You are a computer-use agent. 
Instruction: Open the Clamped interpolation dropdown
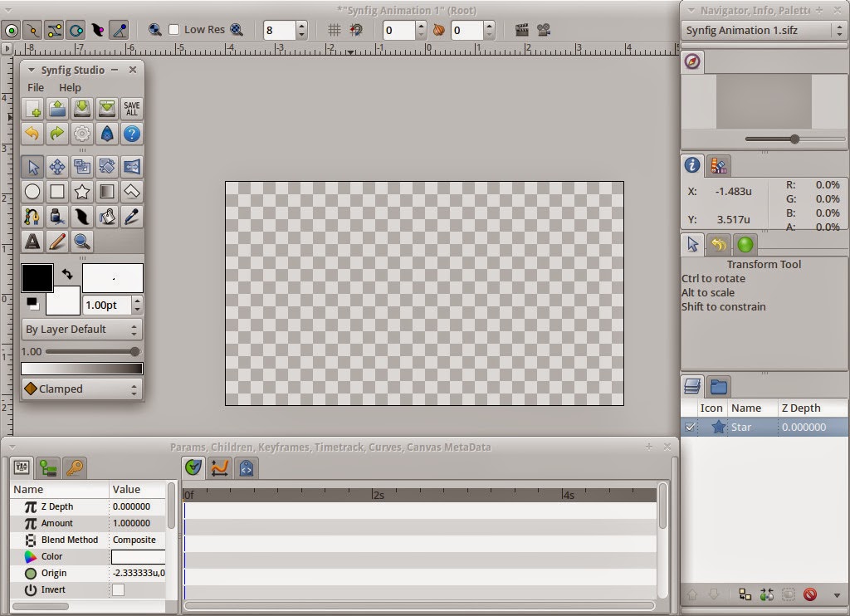[82, 389]
